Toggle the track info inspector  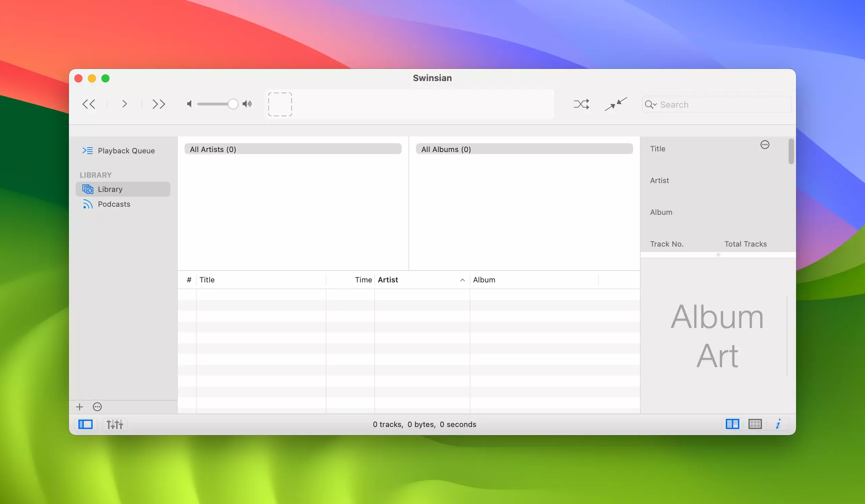(x=778, y=424)
